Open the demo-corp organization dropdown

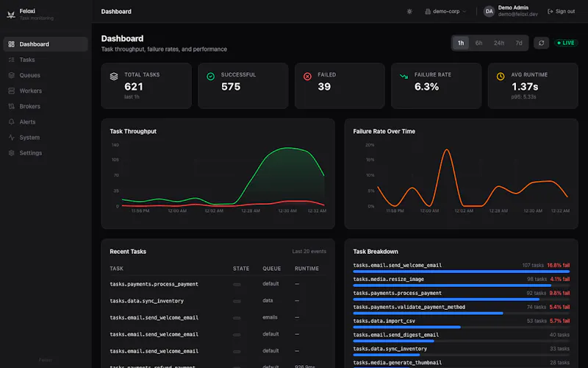[445, 12]
